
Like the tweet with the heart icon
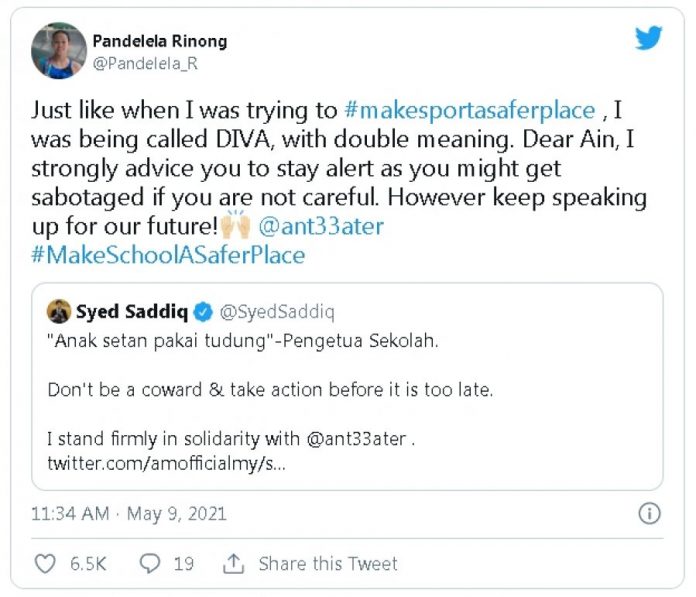45,564
